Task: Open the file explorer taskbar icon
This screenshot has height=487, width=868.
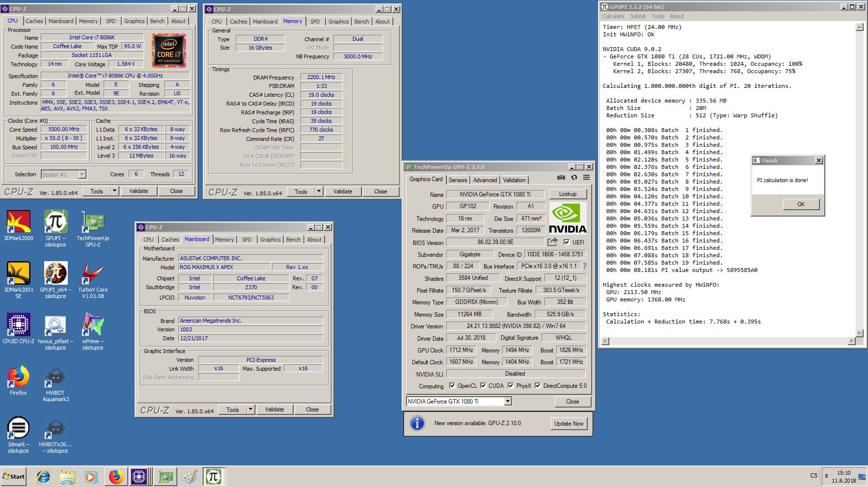Action: coord(67,477)
